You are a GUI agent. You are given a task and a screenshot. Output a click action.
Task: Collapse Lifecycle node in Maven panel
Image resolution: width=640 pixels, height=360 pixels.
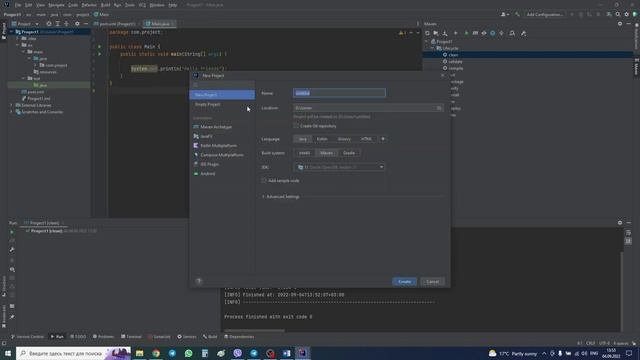[x=432, y=48]
